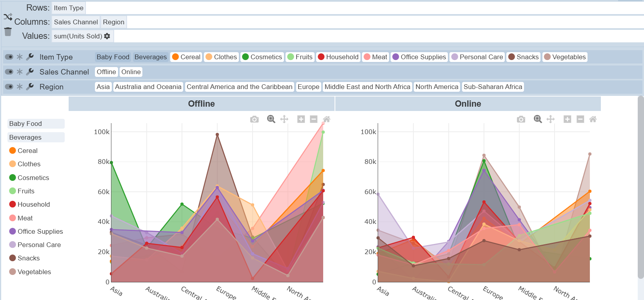
Task: Click the shuffle icon to swap rows and columns
Action: point(8,17)
